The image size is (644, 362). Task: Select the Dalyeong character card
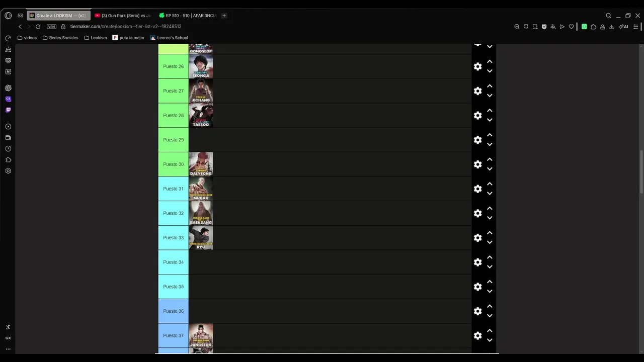(x=201, y=164)
